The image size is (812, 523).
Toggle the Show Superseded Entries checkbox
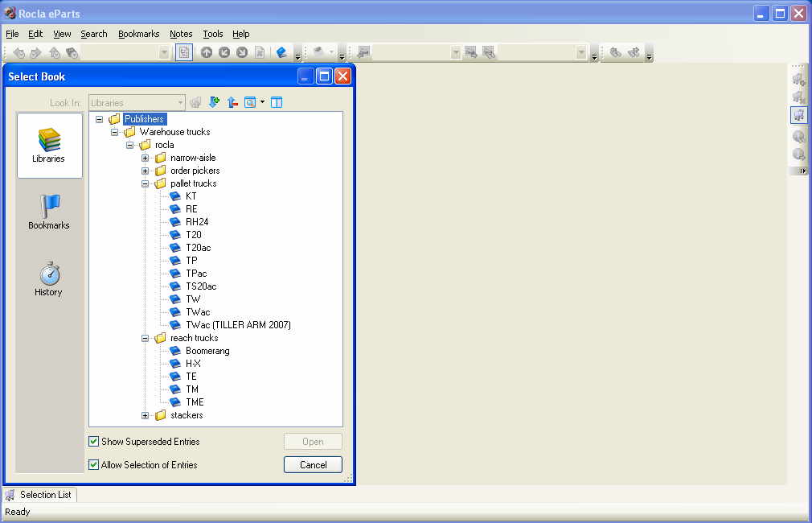pyautogui.click(x=94, y=442)
